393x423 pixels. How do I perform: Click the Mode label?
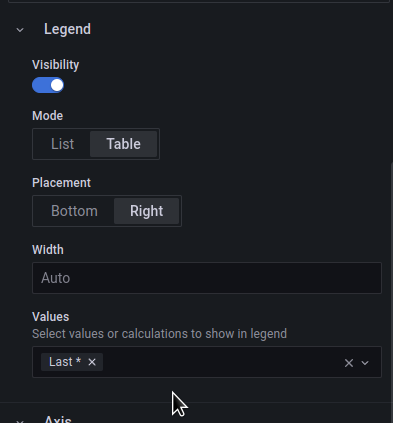pyautogui.click(x=47, y=116)
